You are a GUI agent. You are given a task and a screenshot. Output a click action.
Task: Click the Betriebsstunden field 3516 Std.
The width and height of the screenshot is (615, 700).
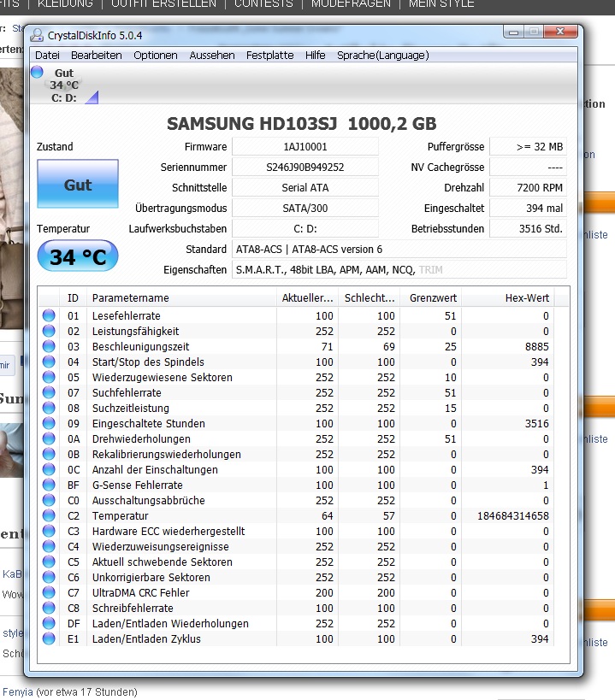(x=528, y=228)
